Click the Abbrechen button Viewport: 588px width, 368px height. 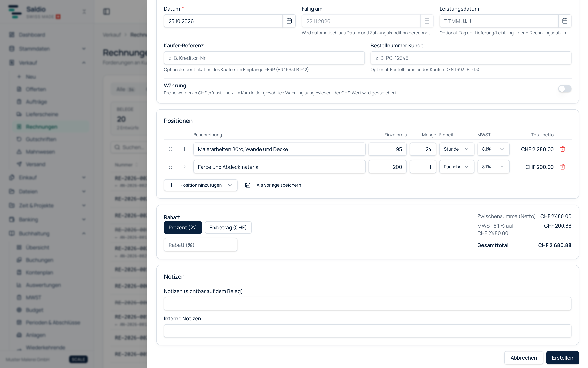(524, 358)
